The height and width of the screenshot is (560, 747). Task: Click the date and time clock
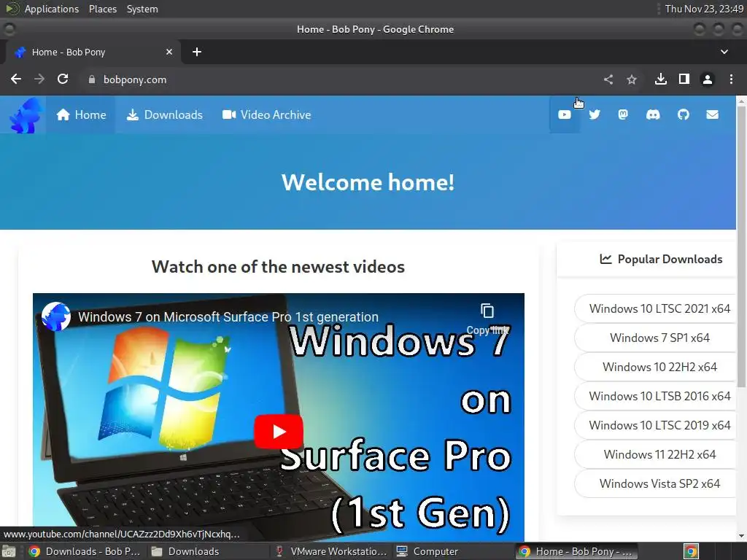pyautogui.click(x=704, y=9)
